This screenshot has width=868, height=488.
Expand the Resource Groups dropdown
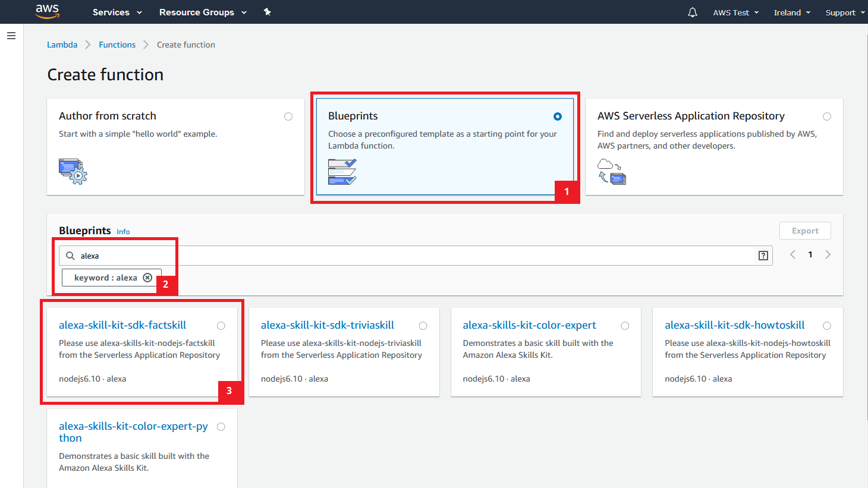tap(203, 12)
